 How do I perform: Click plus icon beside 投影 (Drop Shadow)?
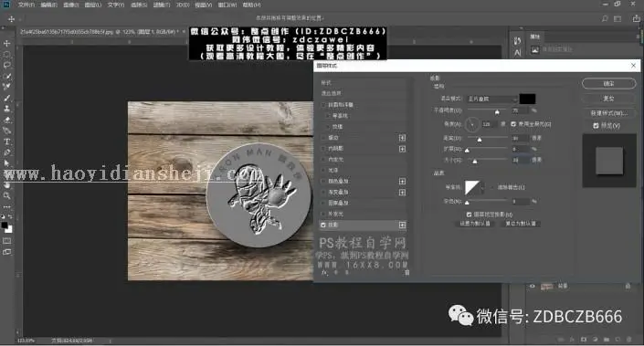coord(402,225)
